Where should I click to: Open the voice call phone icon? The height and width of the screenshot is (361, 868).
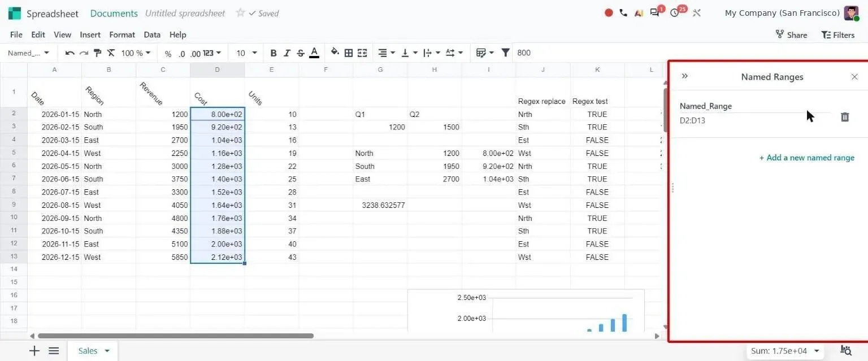[x=623, y=13]
